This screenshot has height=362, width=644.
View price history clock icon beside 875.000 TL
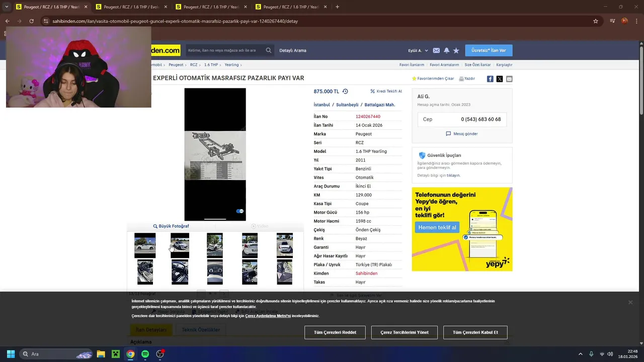345,92
